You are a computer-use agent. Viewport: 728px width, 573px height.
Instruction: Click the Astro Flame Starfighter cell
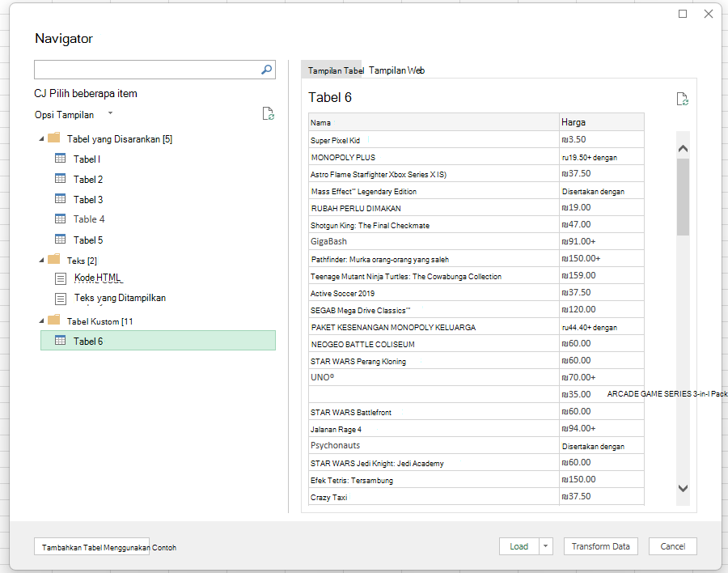434,174
